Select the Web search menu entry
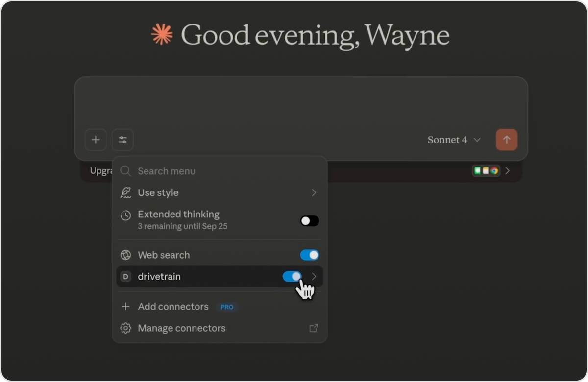The width and height of the screenshot is (588, 382). point(220,255)
